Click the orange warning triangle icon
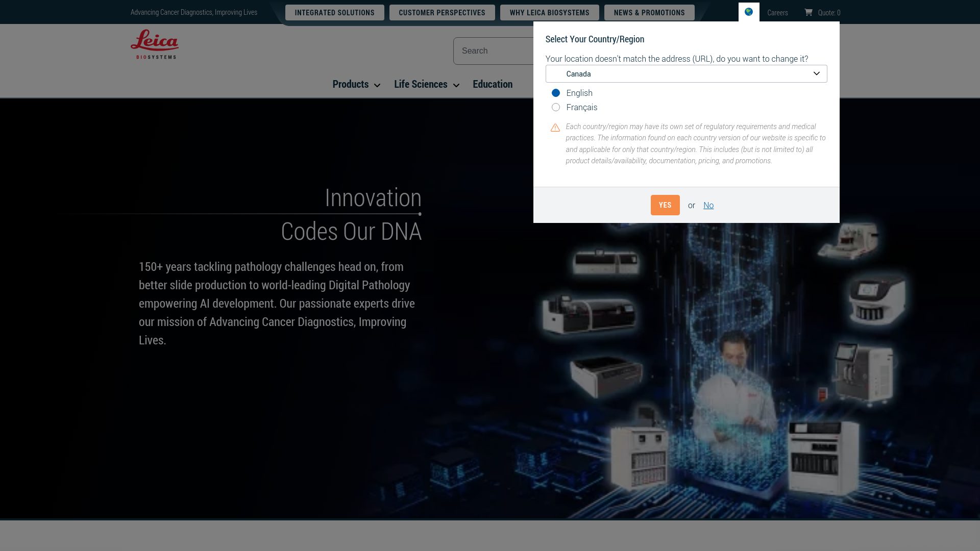 pyautogui.click(x=555, y=128)
